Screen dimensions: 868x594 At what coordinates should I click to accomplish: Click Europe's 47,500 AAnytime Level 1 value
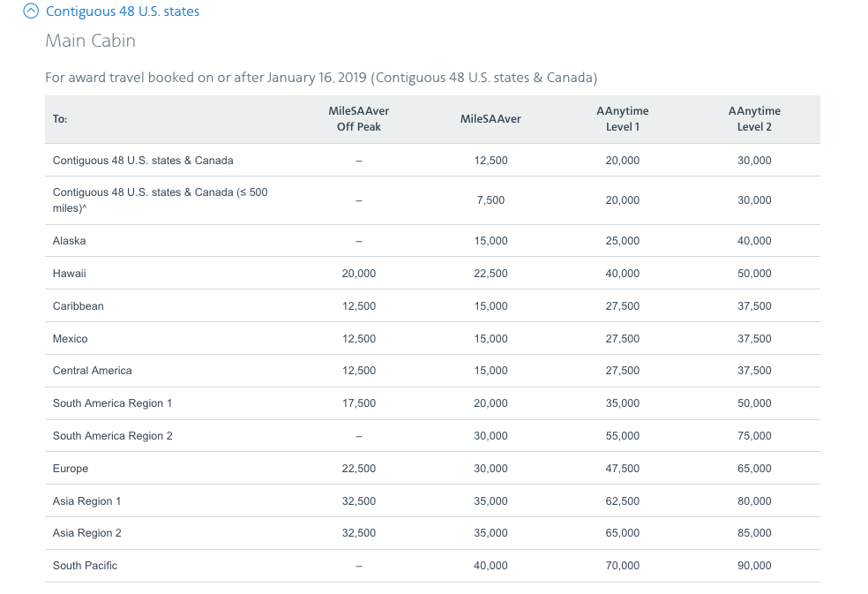[x=622, y=469]
